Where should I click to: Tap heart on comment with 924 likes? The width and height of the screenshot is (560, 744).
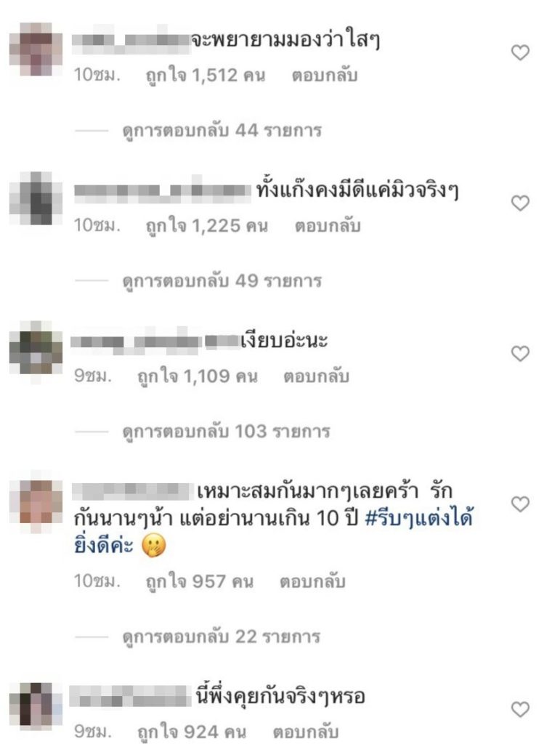pos(520,709)
